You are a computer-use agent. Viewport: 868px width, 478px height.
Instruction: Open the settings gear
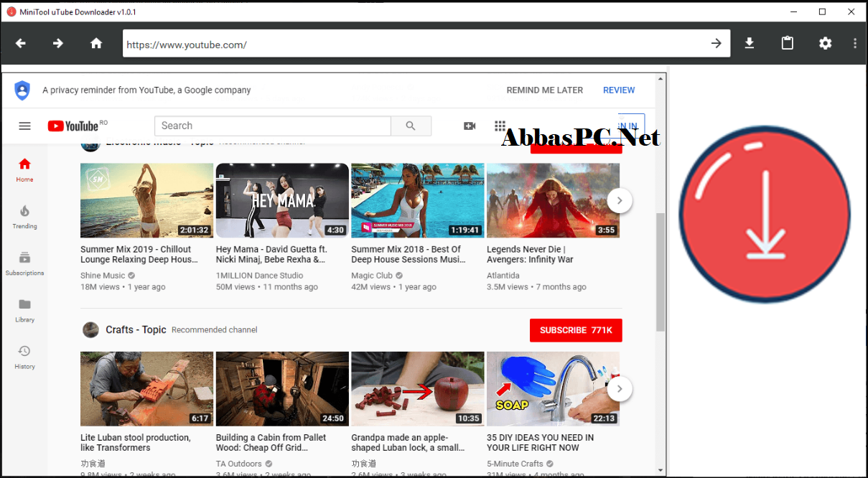coord(826,44)
